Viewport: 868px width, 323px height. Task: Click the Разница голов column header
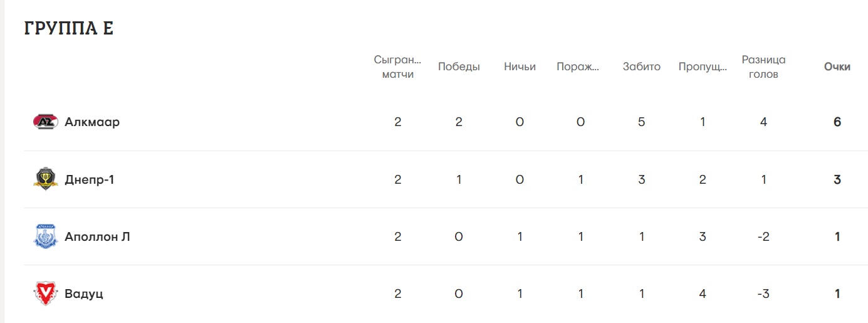click(763, 66)
